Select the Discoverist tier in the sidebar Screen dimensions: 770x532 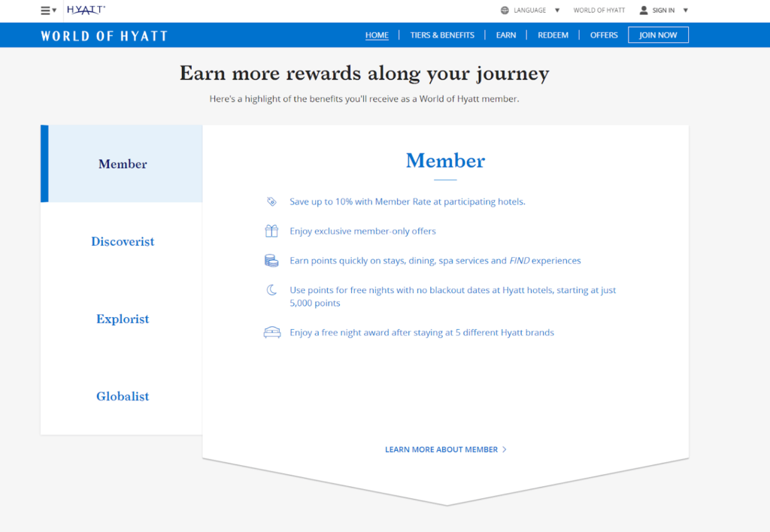(123, 241)
